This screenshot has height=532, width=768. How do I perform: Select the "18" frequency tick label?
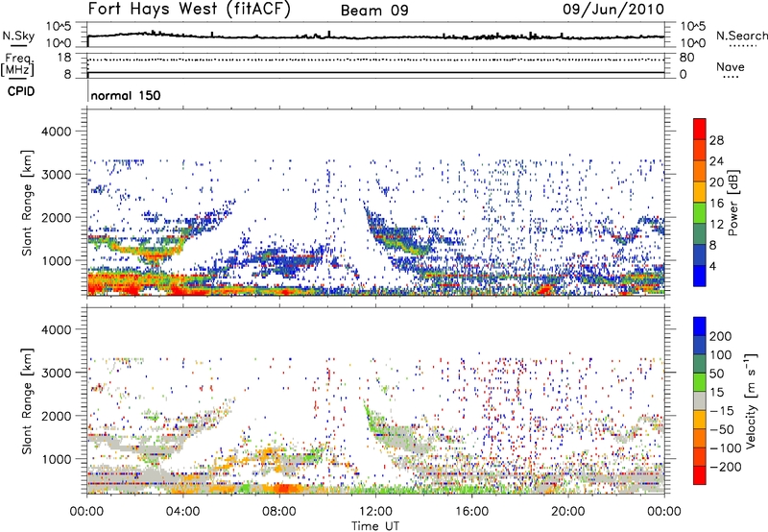coord(64,58)
